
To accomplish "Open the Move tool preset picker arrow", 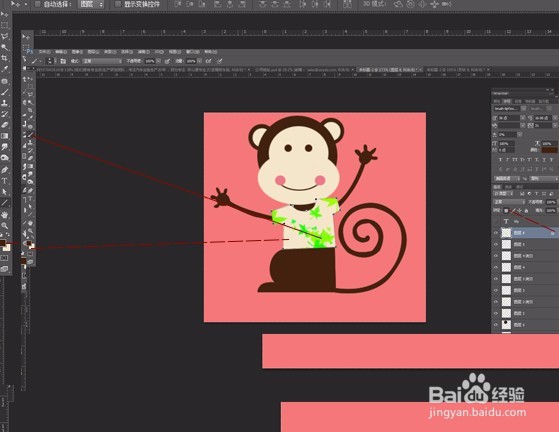I will (x=26, y=4).
